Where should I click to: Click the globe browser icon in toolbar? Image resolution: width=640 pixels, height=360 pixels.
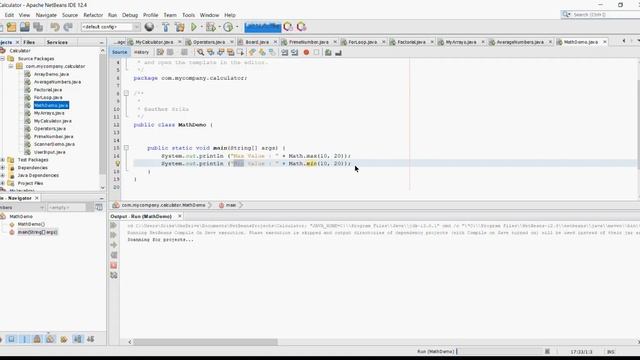pos(149,27)
